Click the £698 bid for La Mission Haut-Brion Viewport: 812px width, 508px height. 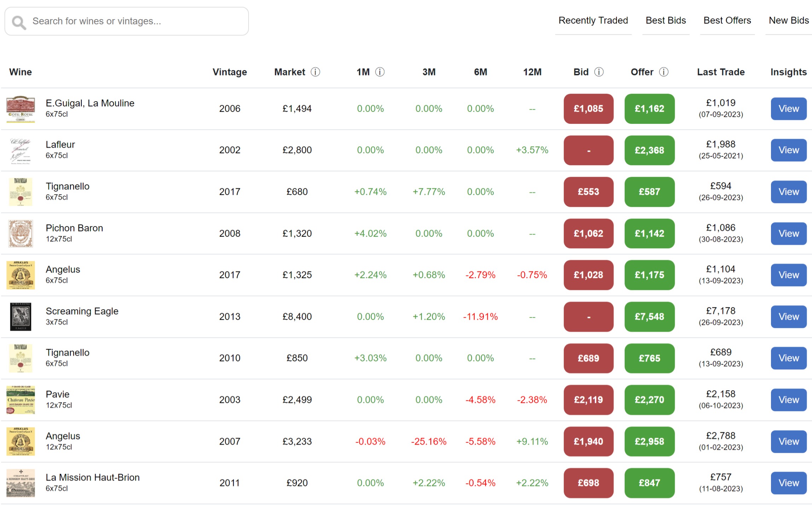[588, 483]
